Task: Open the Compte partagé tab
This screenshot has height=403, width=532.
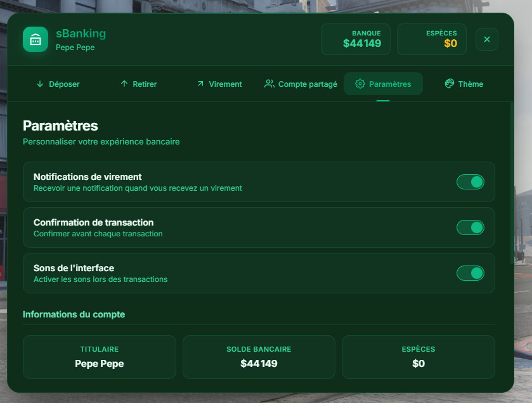Action: coord(301,84)
